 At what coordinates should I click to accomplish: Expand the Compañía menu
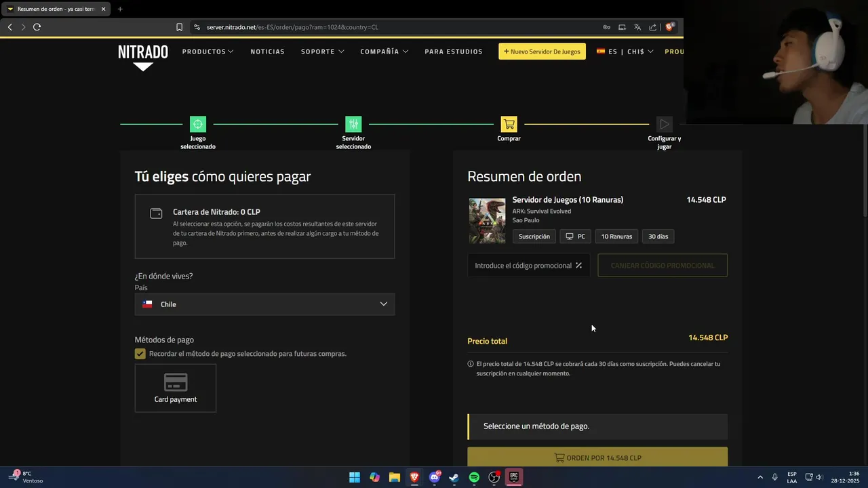point(384,52)
